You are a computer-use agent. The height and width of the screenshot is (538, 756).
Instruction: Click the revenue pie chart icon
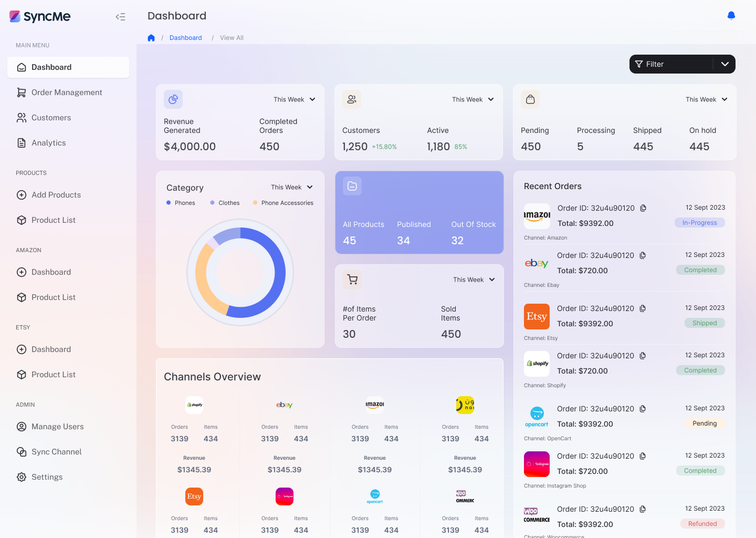(173, 99)
